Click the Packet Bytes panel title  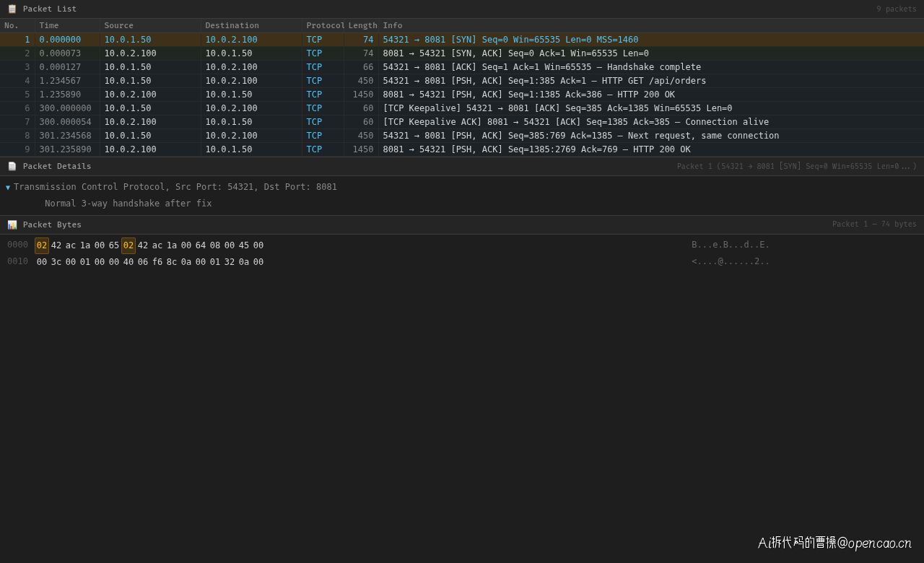[52, 225]
